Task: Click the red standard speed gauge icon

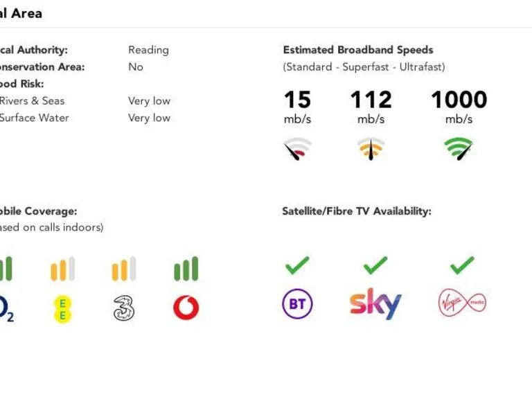Action: pos(297,148)
